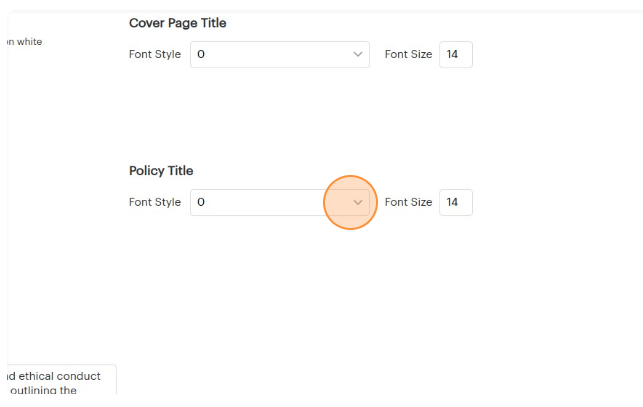Click the left panel's vertical edge
Screen dimensions: 643x407
point(8,200)
